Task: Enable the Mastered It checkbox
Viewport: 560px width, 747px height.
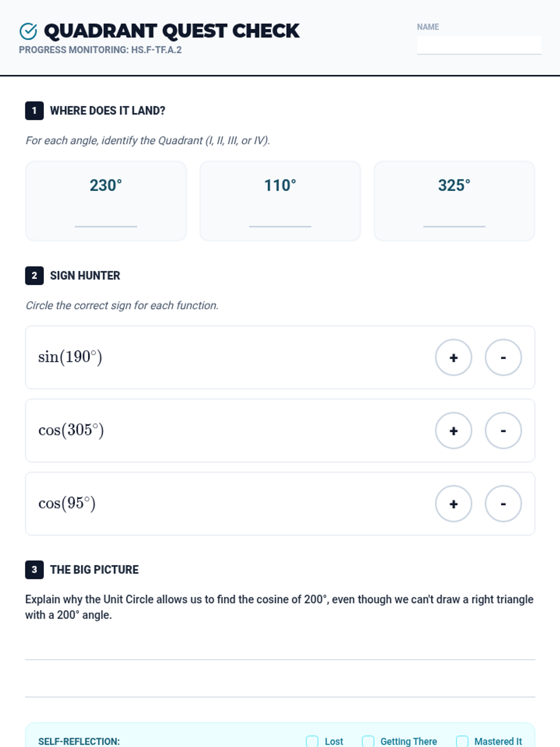Action: click(462, 741)
